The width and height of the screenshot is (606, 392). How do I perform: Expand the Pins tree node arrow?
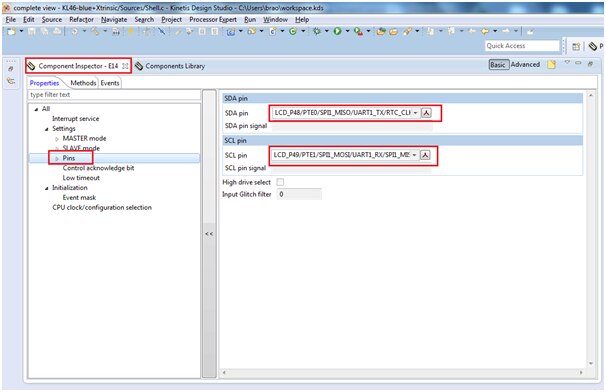(57, 159)
